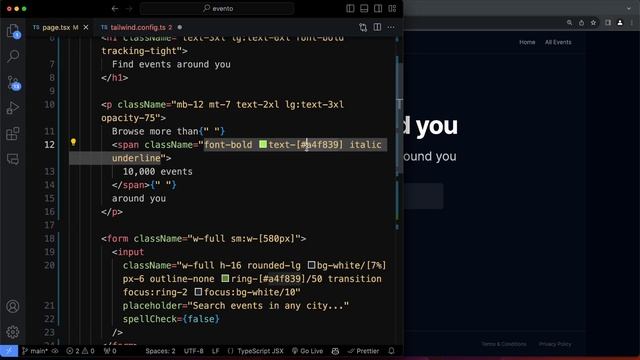Image resolution: width=640 pixels, height=360 pixels.
Task: Click Privacy Policy link in browser footer
Action: point(555,344)
